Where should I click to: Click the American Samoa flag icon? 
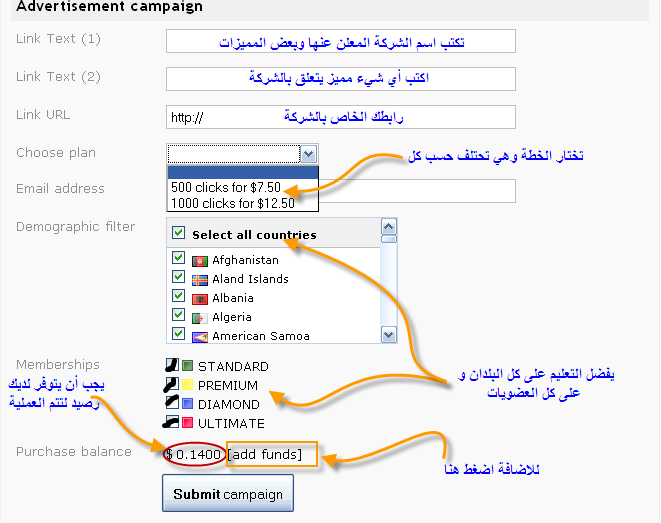click(x=199, y=336)
